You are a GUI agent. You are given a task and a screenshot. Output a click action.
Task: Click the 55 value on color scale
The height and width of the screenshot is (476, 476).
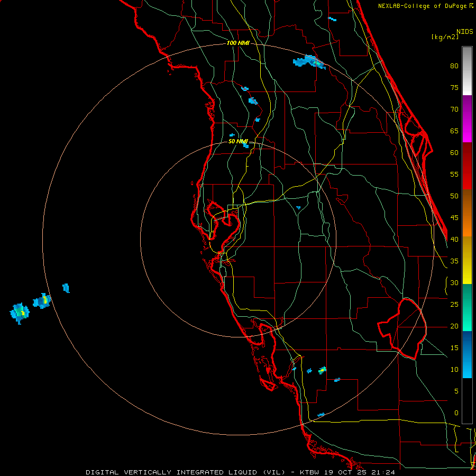(x=454, y=174)
